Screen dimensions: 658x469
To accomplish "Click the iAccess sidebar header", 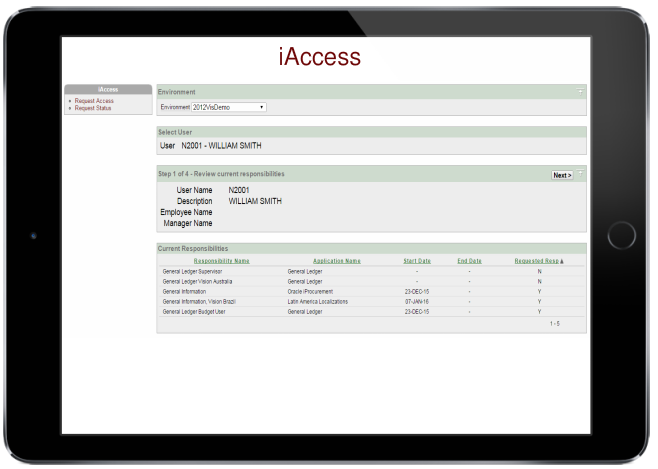I will 107,90.
